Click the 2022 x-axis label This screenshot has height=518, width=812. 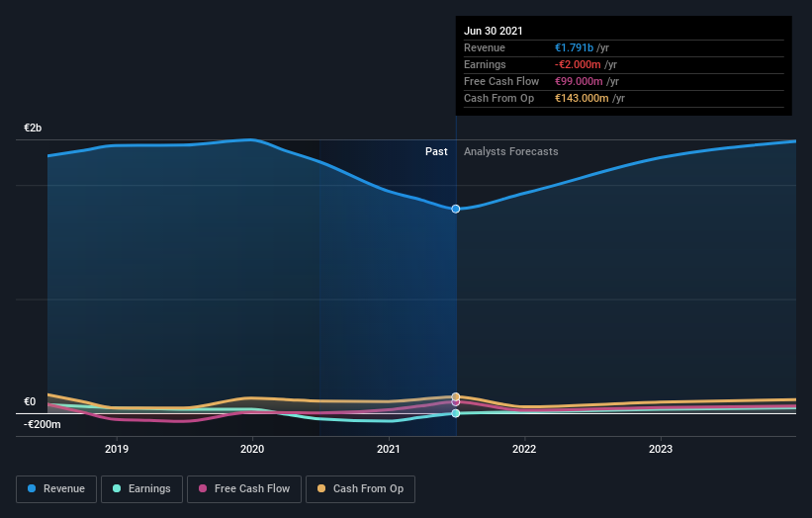524,449
